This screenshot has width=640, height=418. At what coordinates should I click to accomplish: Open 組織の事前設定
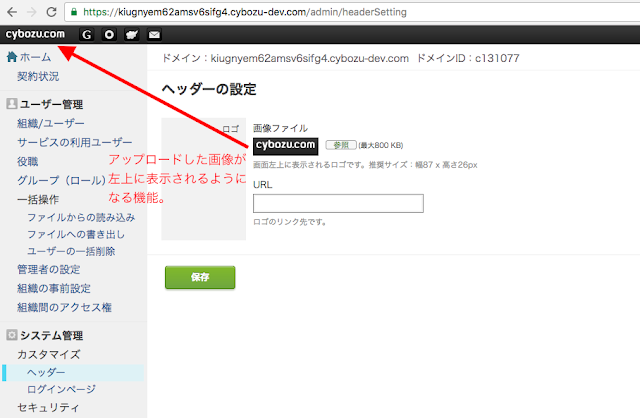54,289
